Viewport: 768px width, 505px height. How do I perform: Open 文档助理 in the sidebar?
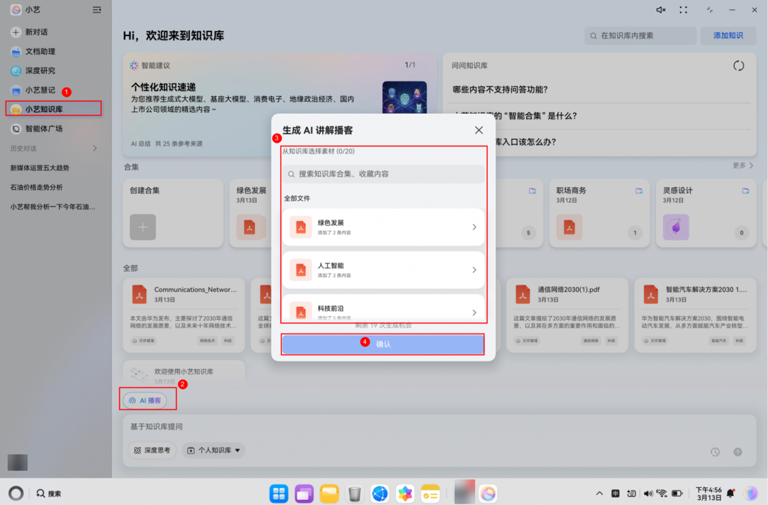(x=33, y=51)
